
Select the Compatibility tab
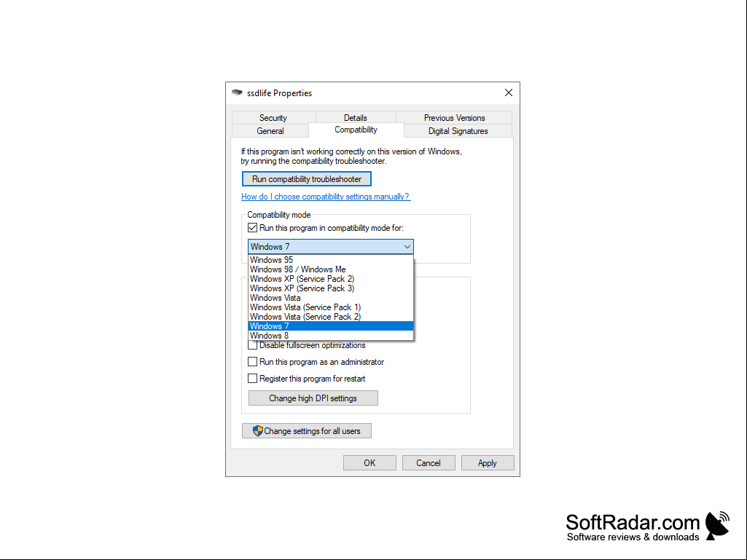coord(356,130)
